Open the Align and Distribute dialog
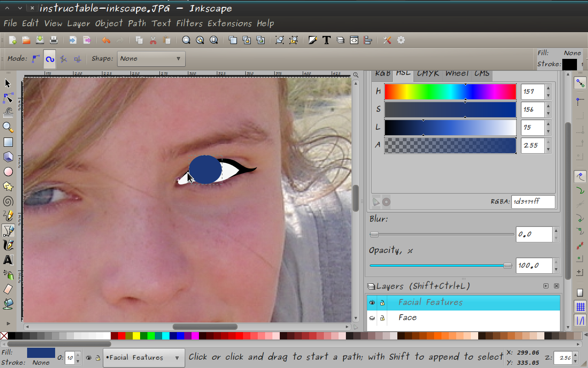The height and width of the screenshot is (368, 588). coord(368,40)
